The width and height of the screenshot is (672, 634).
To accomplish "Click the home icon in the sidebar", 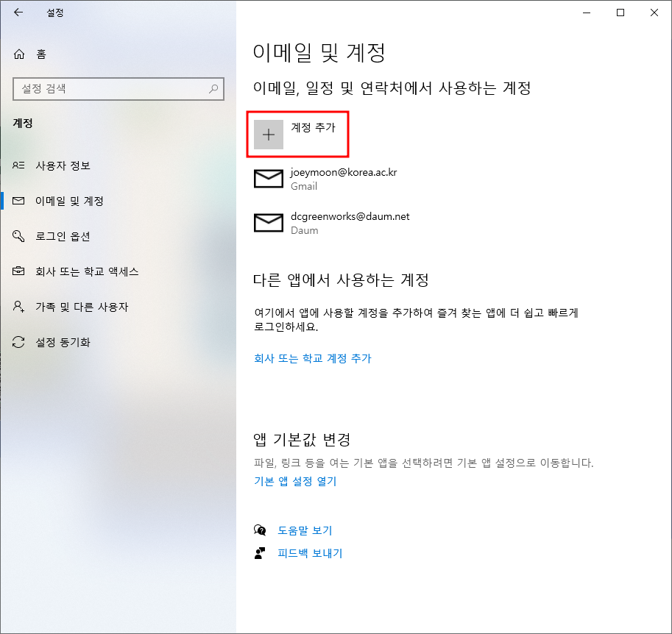I will [19, 54].
